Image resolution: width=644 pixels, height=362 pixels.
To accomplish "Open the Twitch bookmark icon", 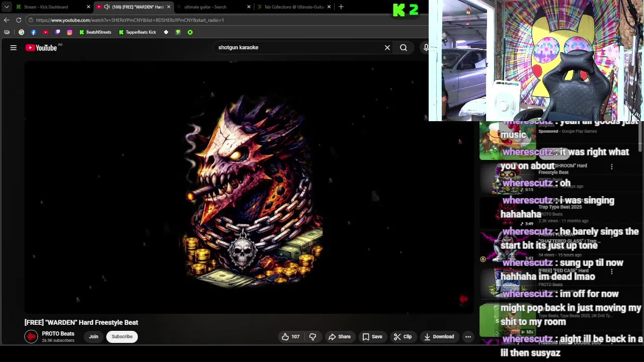I will [57, 32].
